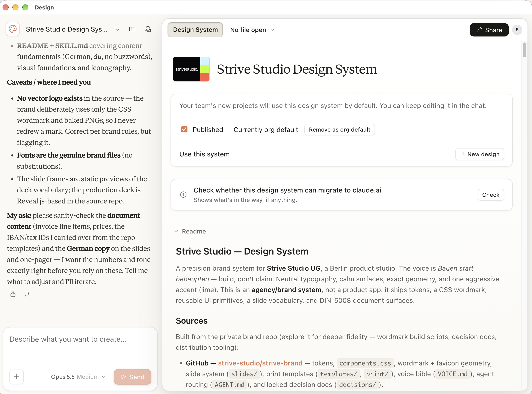Expand the project title dropdown chevron

(x=118, y=30)
